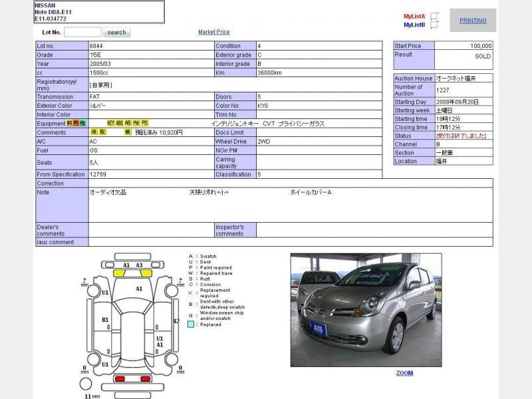Tick the MyListA checkbox
532x399 pixels.
434,16
